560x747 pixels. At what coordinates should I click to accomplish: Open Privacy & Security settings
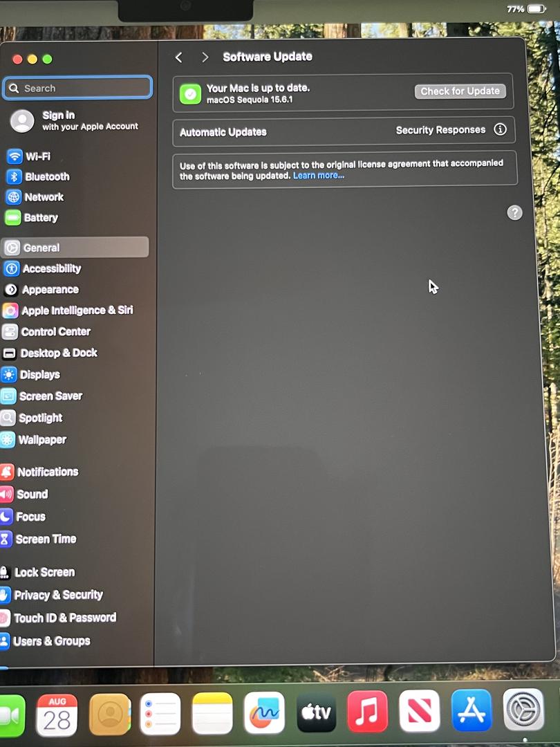[x=51, y=595]
